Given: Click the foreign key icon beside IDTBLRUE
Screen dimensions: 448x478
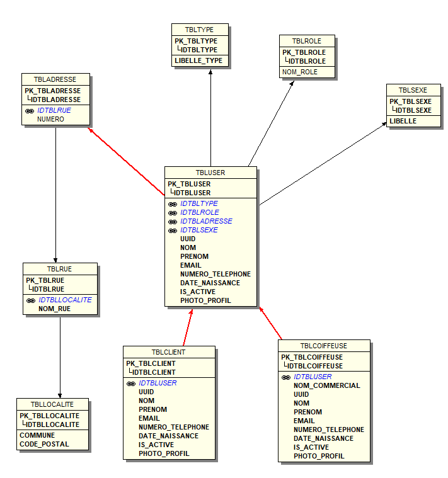Looking at the screenshot, I should tap(30, 110).
